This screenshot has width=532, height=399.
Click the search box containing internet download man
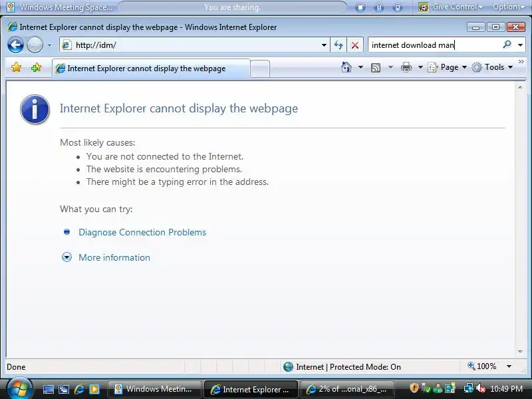(x=434, y=45)
